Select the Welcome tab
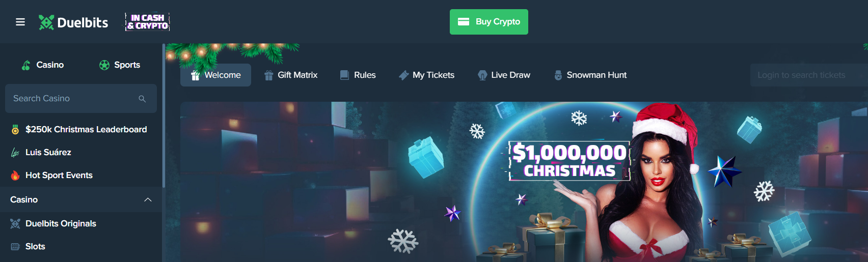The width and height of the screenshot is (868, 262). (215, 75)
